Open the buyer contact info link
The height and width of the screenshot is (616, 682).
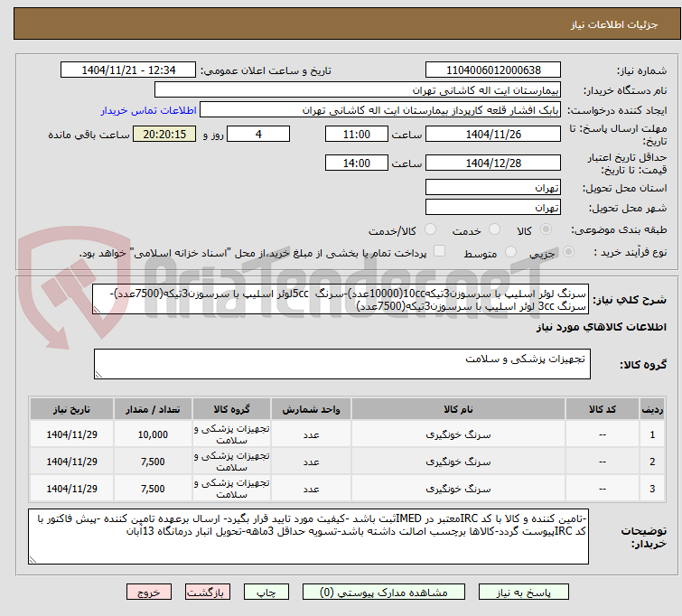[149, 110]
